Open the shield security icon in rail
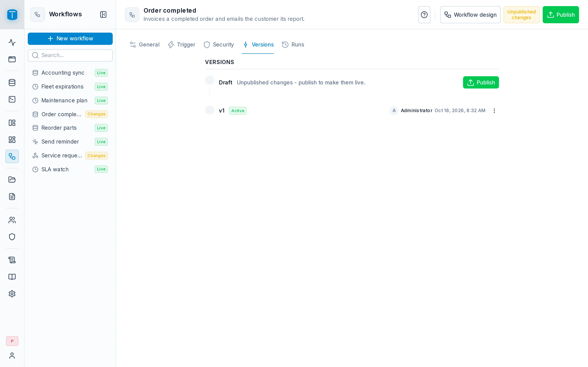The image size is (588, 367). pyautogui.click(x=12, y=237)
